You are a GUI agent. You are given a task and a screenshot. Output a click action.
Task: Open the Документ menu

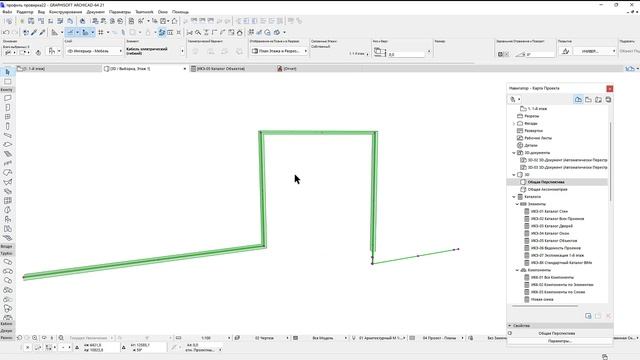(96, 12)
